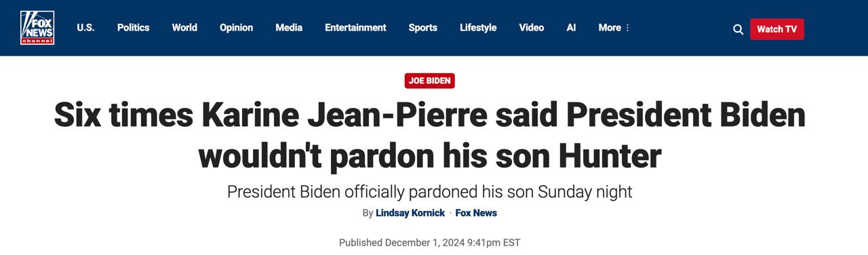
Task: Navigate to Entertainment
Action: (x=355, y=28)
